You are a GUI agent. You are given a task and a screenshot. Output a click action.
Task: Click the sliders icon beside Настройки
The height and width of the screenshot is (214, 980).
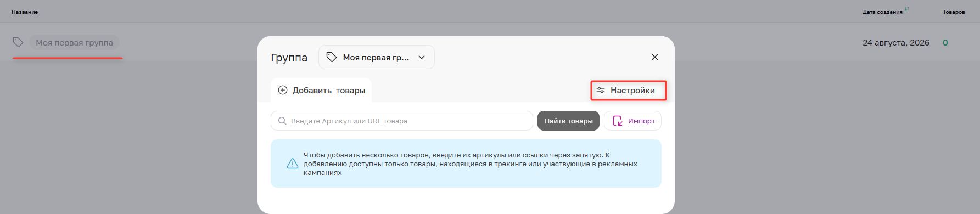point(601,90)
